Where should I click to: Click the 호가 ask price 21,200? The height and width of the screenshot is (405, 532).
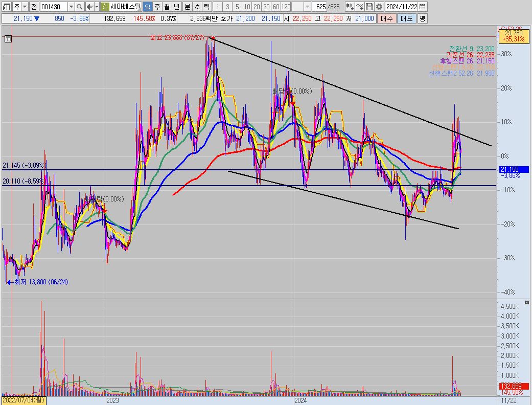click(245, 18)
